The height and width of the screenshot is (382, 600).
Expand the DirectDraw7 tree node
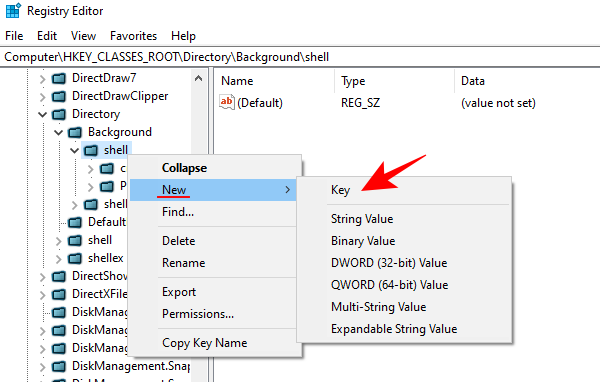(x=42, y=79)
